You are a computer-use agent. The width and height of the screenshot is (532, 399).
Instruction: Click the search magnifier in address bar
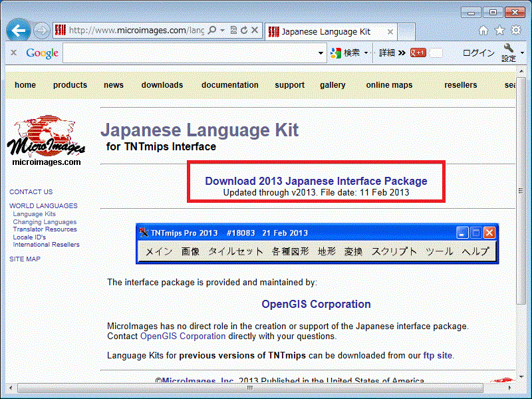(x=212, y=31)
